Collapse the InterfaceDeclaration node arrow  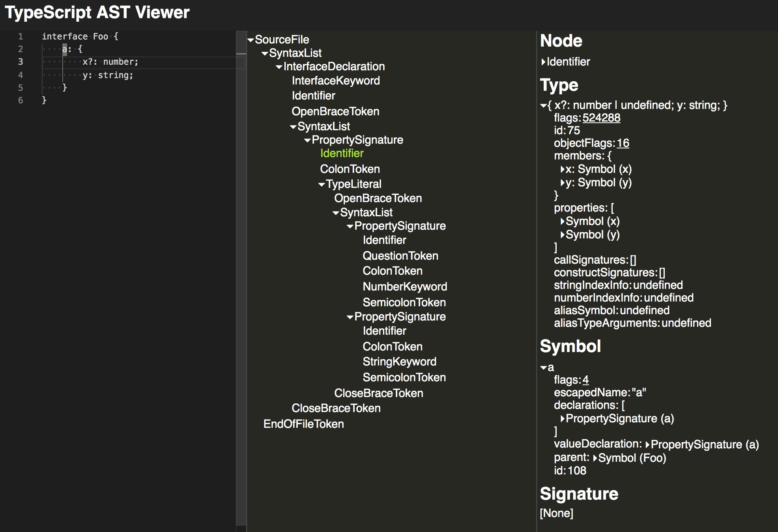(279, 67)
